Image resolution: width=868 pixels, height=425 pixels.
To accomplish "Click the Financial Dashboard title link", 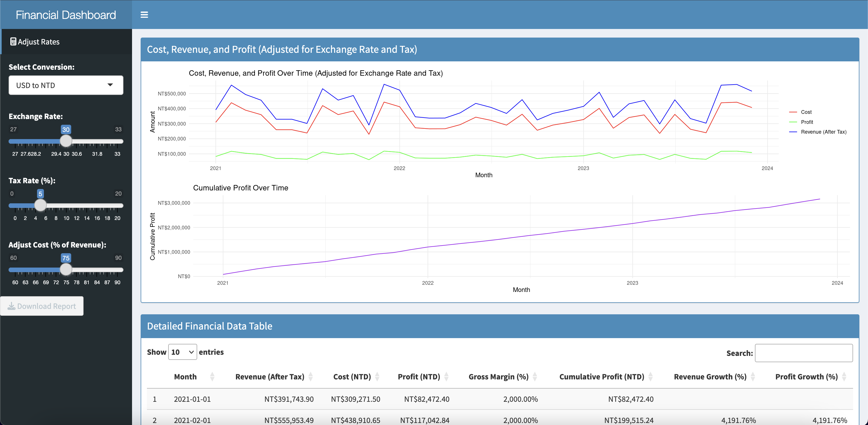I will coord(66,15).
